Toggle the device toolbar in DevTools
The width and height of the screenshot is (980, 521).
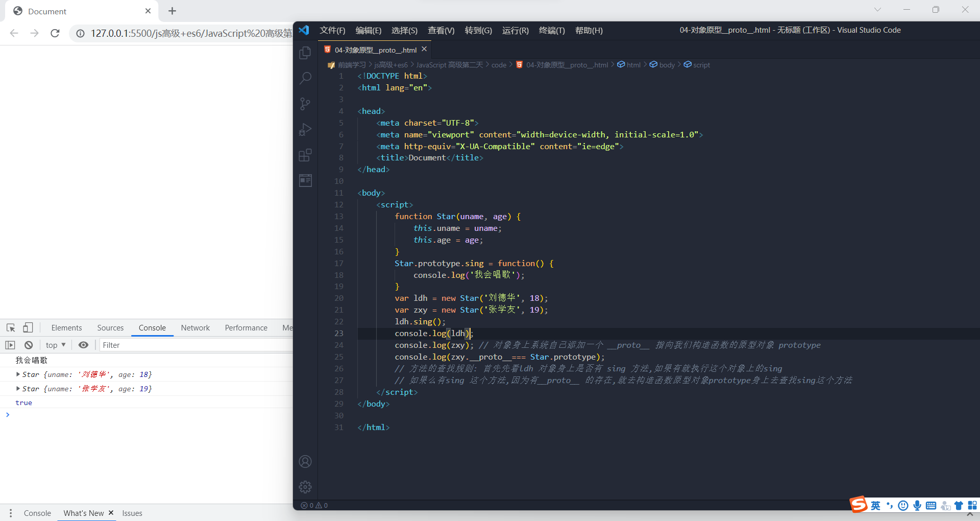[28, 327]
